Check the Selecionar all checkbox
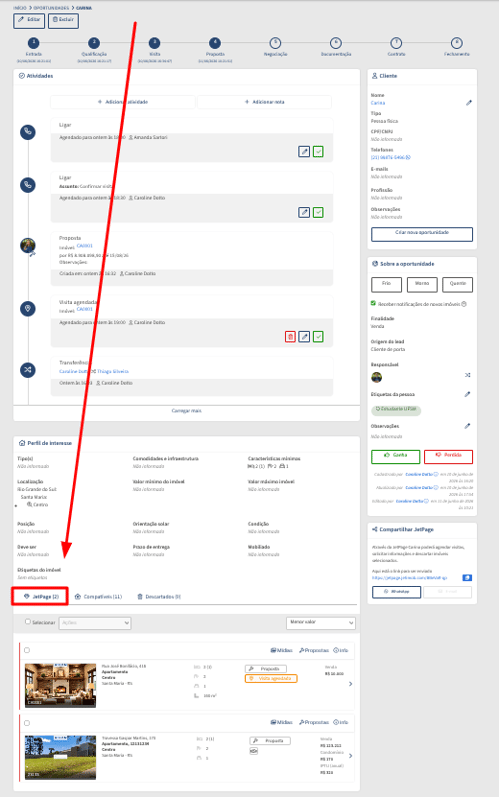 pyautogui.click(x=28, y=622)
